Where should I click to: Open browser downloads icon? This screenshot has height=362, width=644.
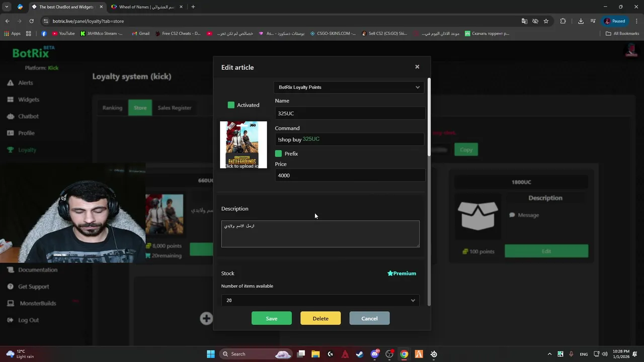581,21
